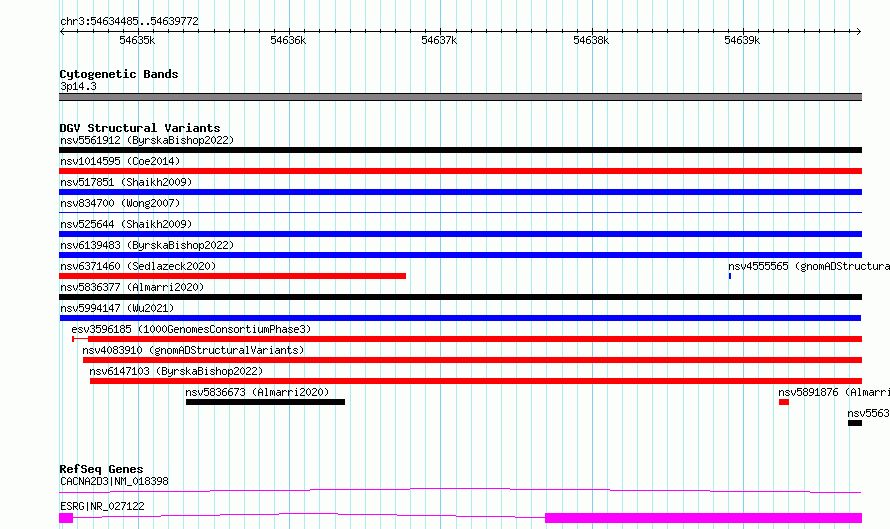Click the CACNA2D3 magenta intron line
Screen dimensions: 890x529
pyautogui.click(x=460, y=490)
